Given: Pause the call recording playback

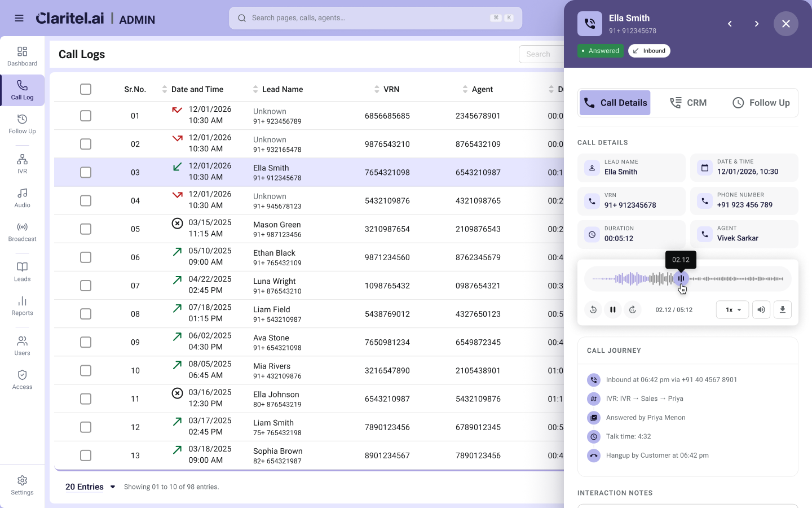Looking at the screenshot, I should pos(613,309).
